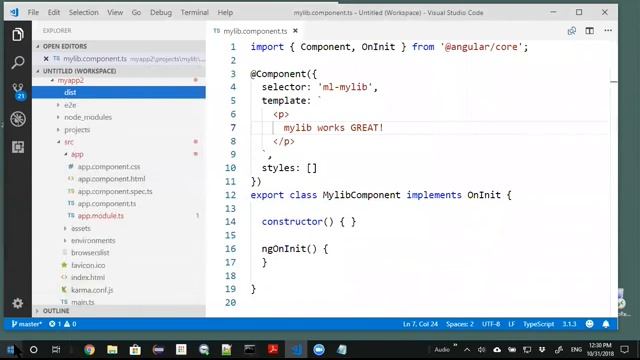
Task: Open Task View on the taskbar
Action: pos(56,350)
